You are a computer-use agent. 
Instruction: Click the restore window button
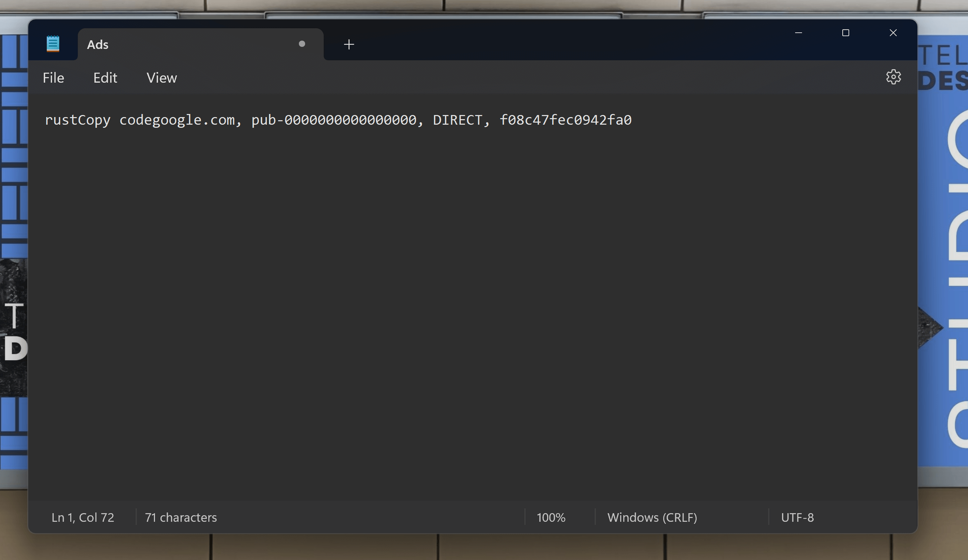pyautogui.click(x=845, y=32)
